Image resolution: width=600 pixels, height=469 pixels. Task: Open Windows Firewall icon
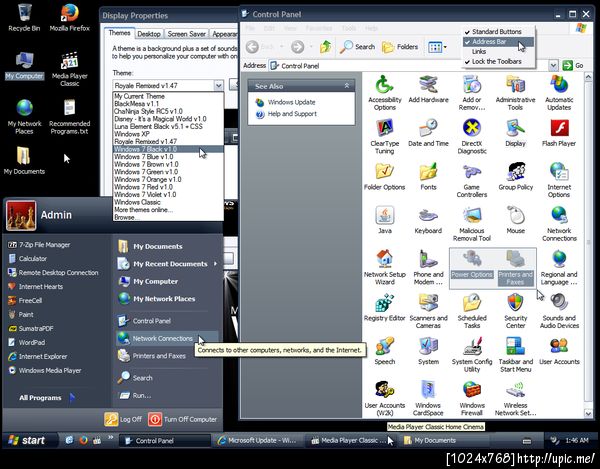pyautogui.click(x=472, y=398)
